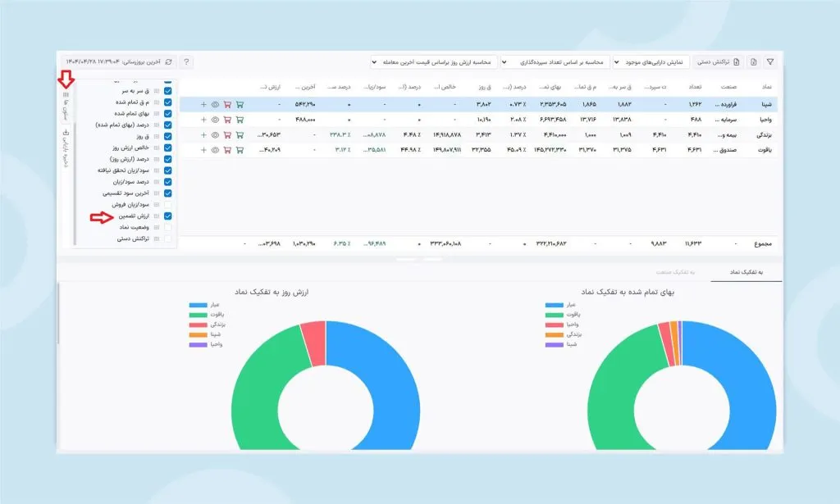Click green buy cart in واحیا row
This screenshot has height=504, width=840.
[x=240, y=120]
